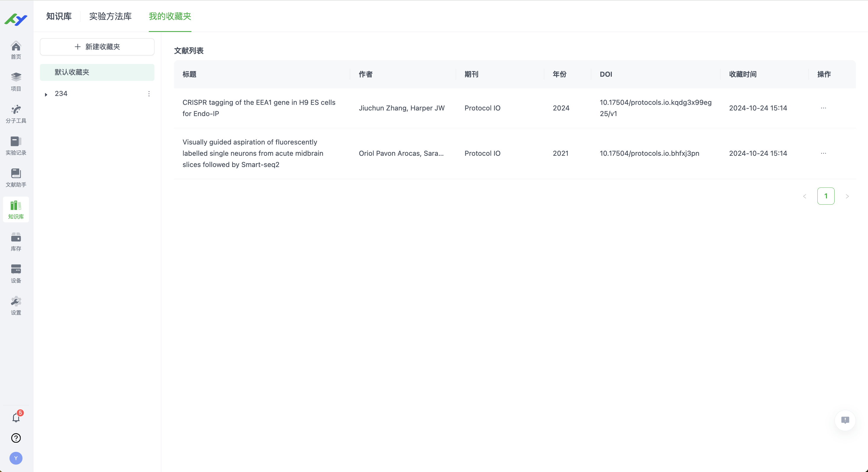868x472 pixels.
Task: Expand the 234 folder tree arrow
Action: 46,94
